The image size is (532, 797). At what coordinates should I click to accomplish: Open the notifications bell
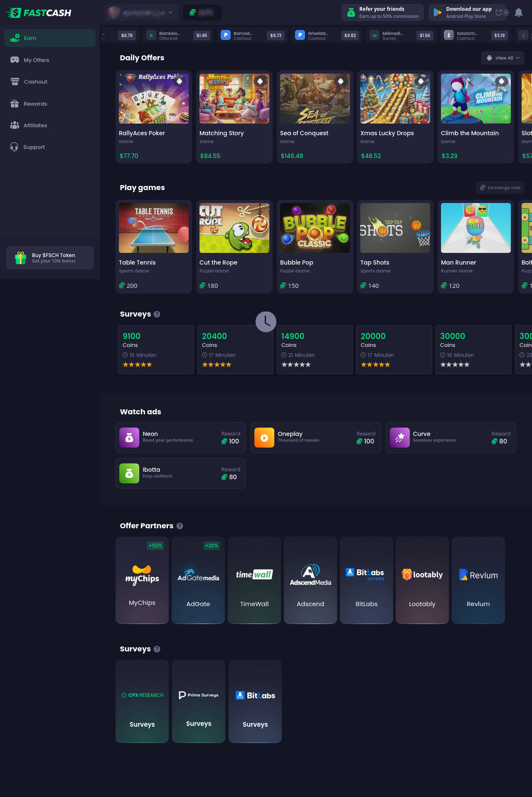pos(518,12)
